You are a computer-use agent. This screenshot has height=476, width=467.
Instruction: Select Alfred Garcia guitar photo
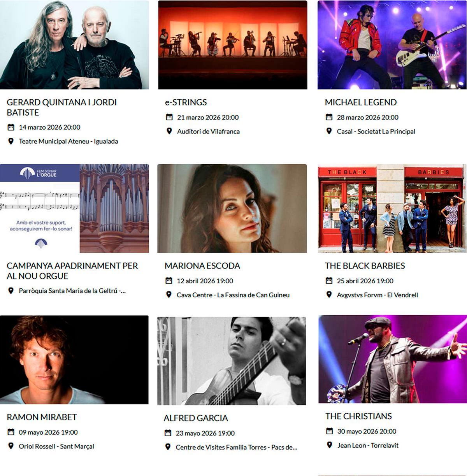(x=232, y=361)
